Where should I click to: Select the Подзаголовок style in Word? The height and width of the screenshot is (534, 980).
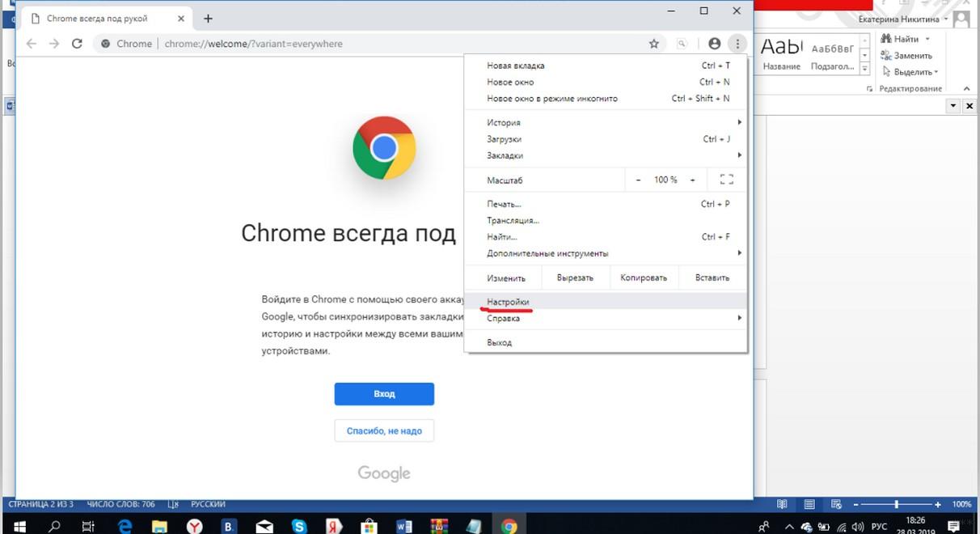point(833,55)
